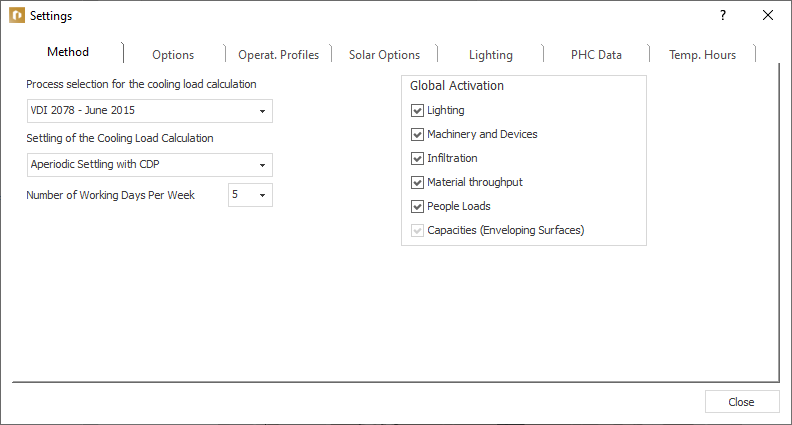
Task: Click the Settings app icon in title bar
Action: pyautogui.click(x=17, y=16)
